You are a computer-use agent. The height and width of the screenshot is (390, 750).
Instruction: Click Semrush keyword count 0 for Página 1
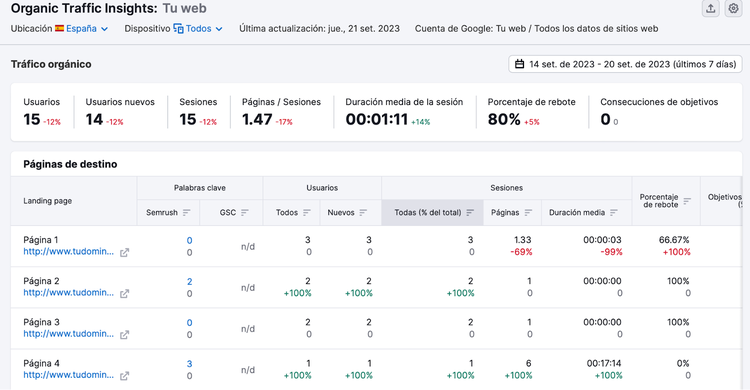[189, 241]
